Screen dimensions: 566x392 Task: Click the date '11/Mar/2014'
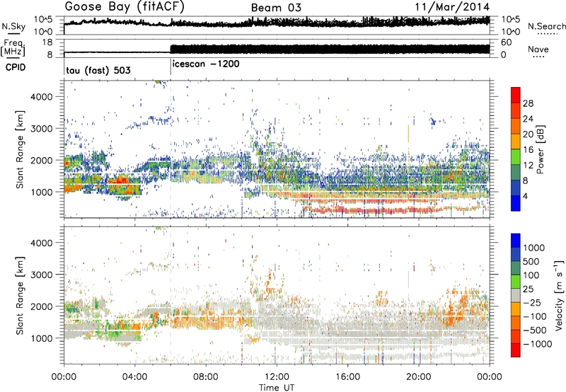(x=452, y=7)
